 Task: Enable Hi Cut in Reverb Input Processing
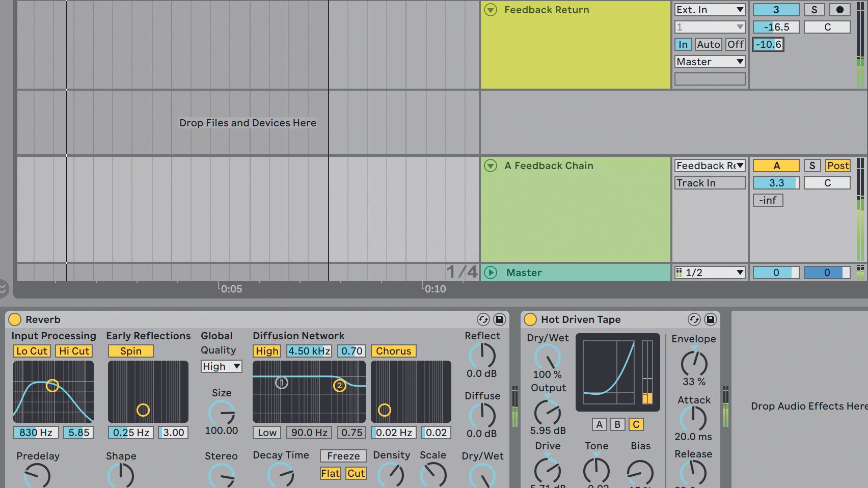pyautogui.click(x=73, y=351)
